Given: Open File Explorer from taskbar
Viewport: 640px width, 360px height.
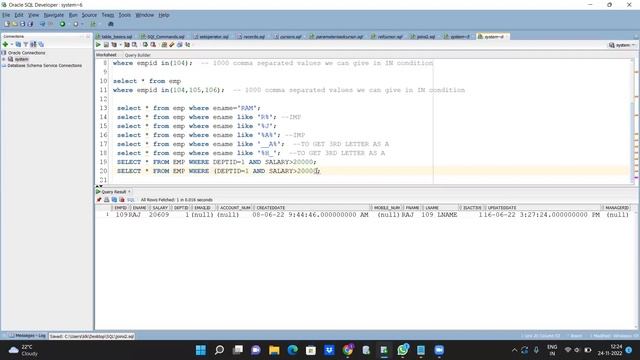Looking at the screenshot, I should (274, 350).
